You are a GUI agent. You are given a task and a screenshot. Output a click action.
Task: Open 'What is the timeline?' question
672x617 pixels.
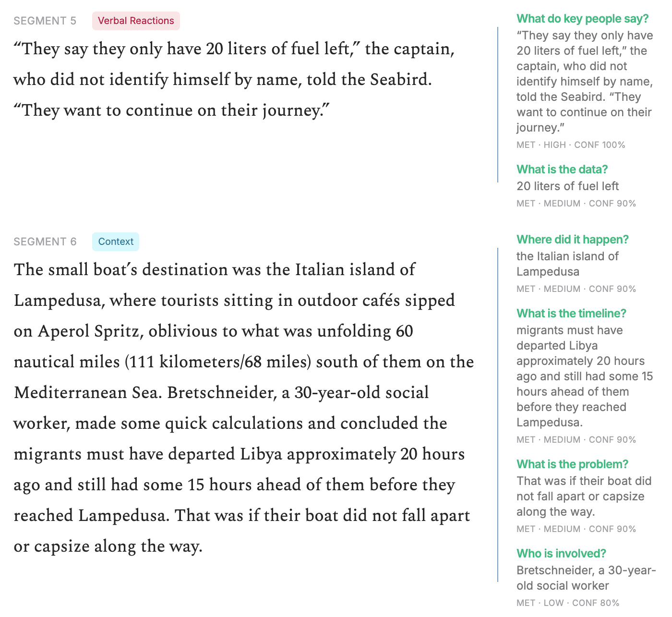[571, 314]
